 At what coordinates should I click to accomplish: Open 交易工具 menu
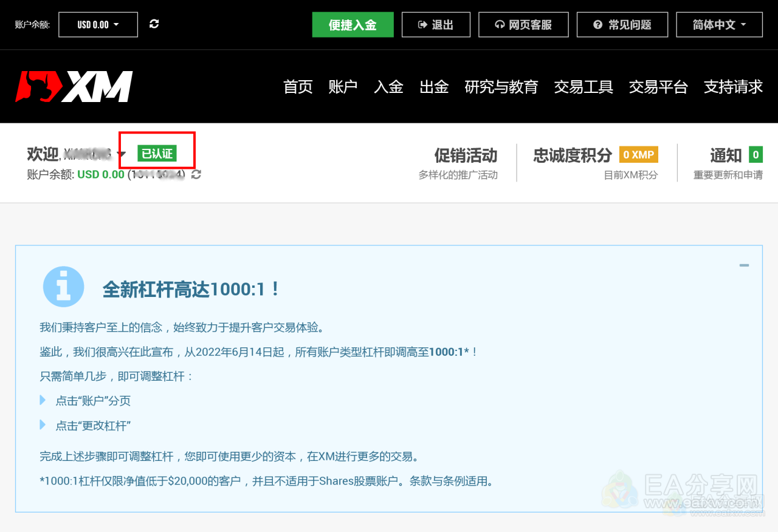coord(583,87)
